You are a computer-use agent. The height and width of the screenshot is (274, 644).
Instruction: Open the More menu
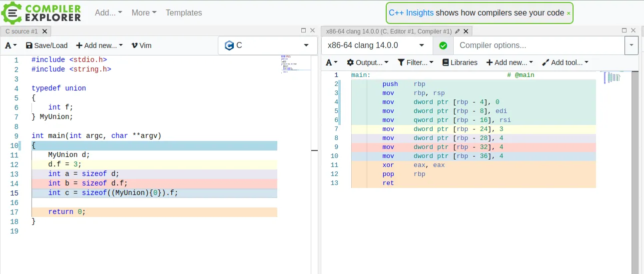coord(144,12)
